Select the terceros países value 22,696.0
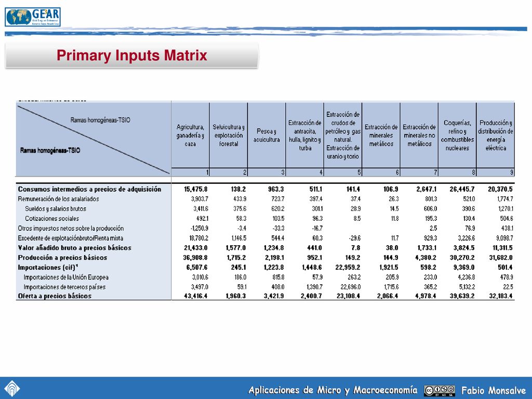The width and height of the screenshot is (532, 399). [351, 287]
